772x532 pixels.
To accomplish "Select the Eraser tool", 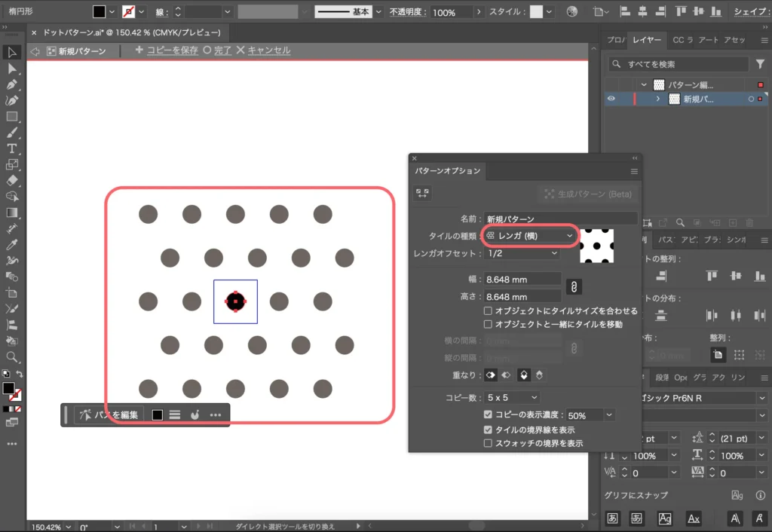I will (x=12, y=181).
